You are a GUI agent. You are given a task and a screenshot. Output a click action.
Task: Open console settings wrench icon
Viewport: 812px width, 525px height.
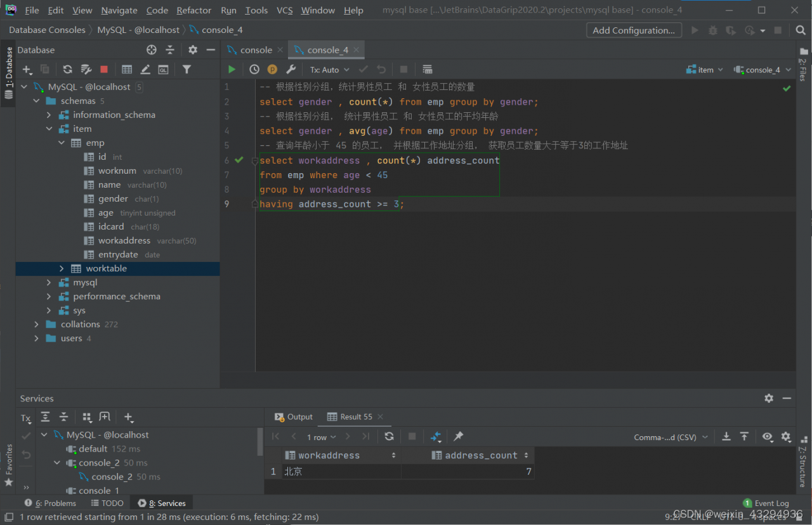[291, 70]
